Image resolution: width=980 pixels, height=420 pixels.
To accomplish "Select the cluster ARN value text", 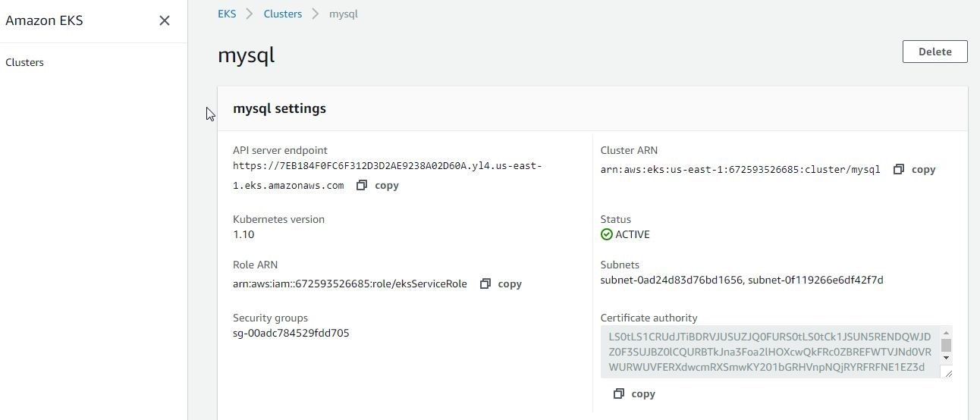I will [740, 169].
